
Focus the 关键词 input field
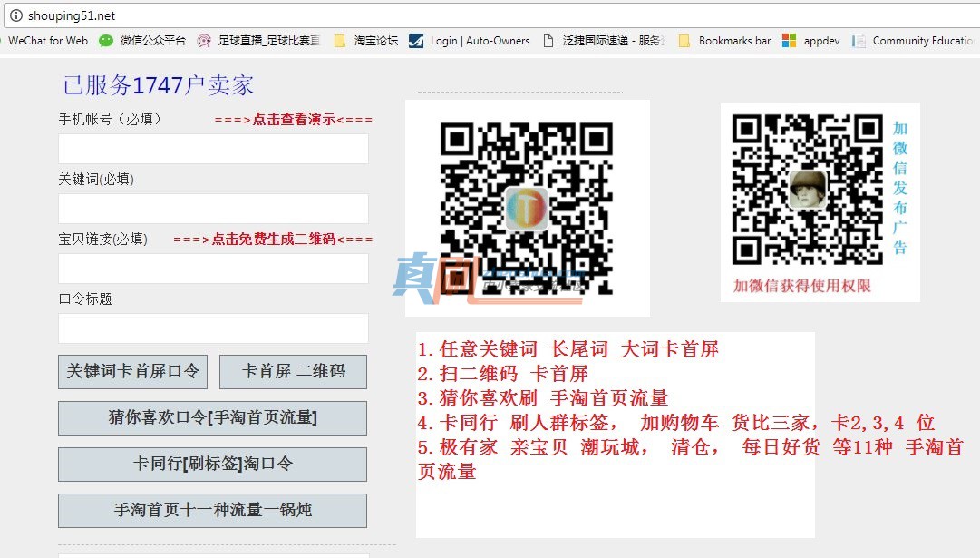coord(213,209)
